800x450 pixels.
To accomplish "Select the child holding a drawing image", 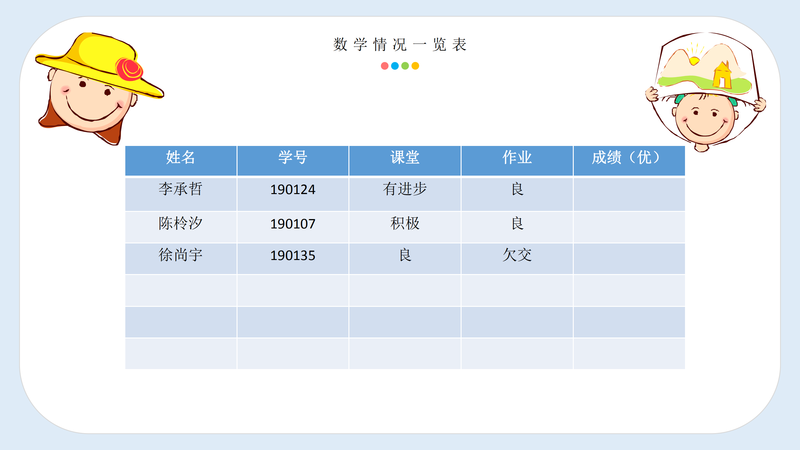I will point(706,92).
